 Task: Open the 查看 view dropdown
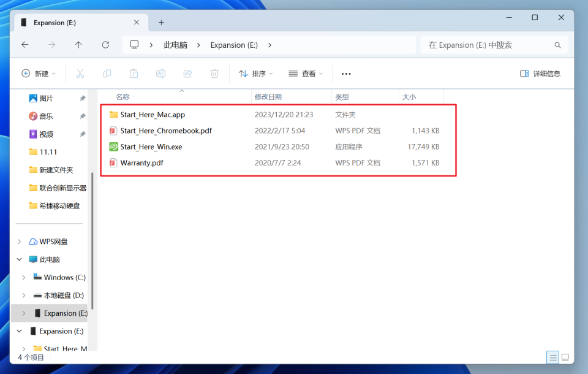pos(306,74)
